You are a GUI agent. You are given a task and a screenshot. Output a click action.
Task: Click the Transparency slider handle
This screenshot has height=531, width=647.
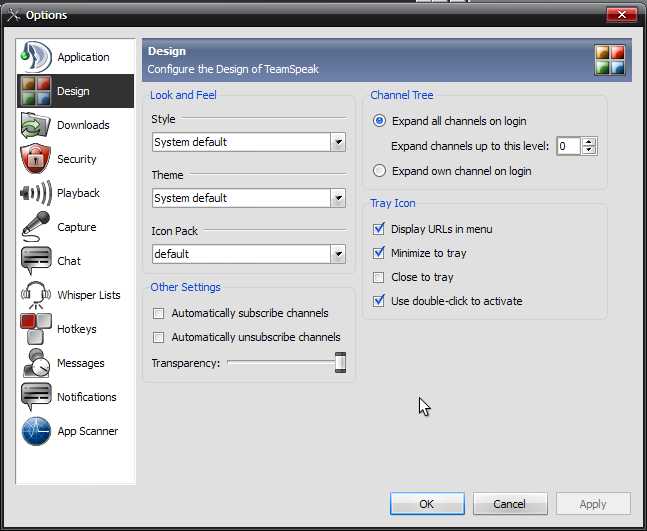340,363
